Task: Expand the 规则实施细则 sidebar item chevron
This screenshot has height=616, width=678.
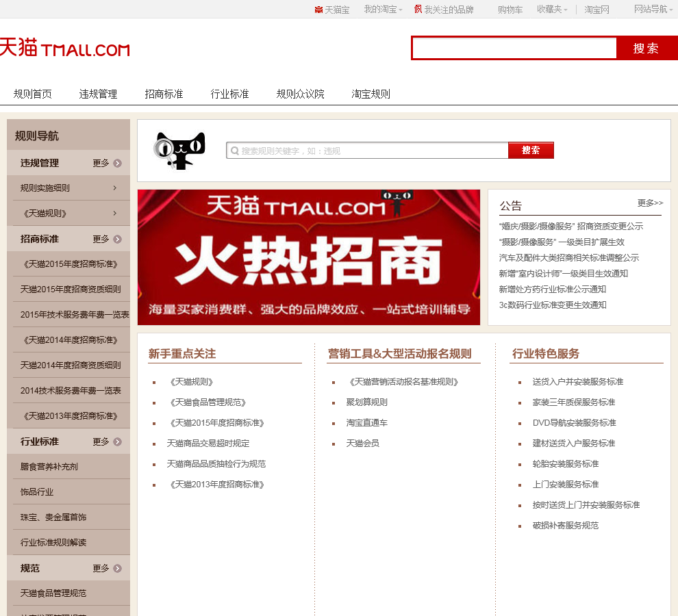Action: 114,188
